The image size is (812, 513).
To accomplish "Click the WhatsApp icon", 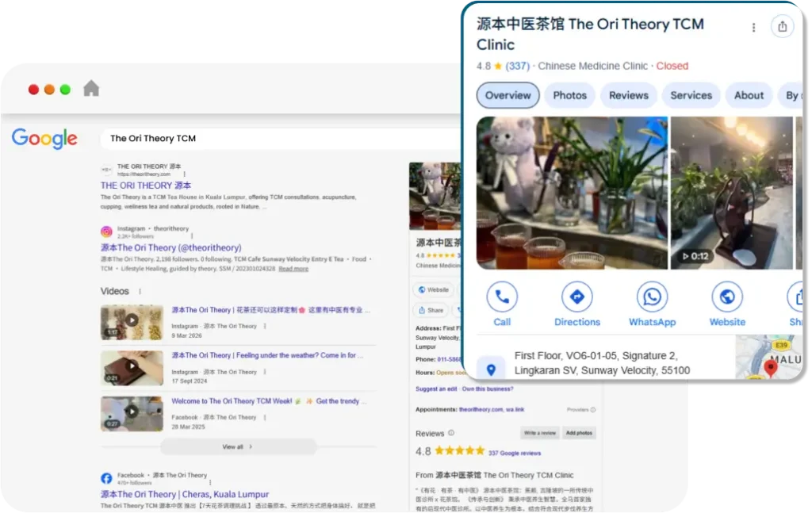I will (652, 297).
